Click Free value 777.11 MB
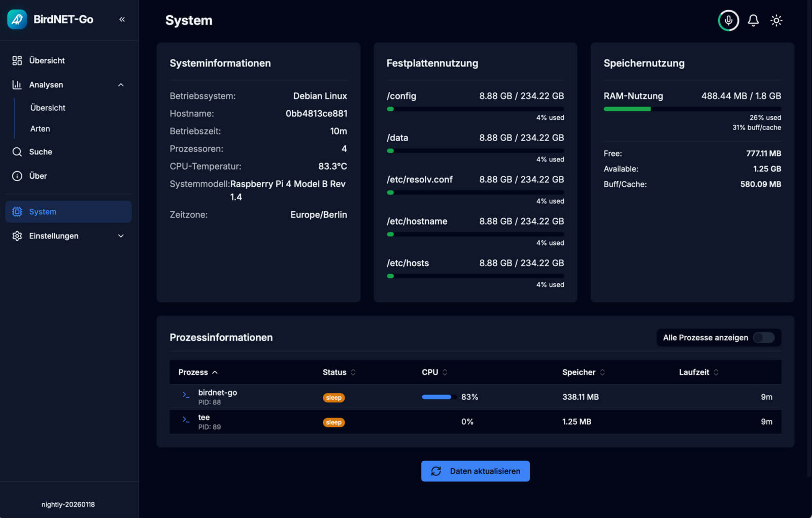 (x=763, y=153)
